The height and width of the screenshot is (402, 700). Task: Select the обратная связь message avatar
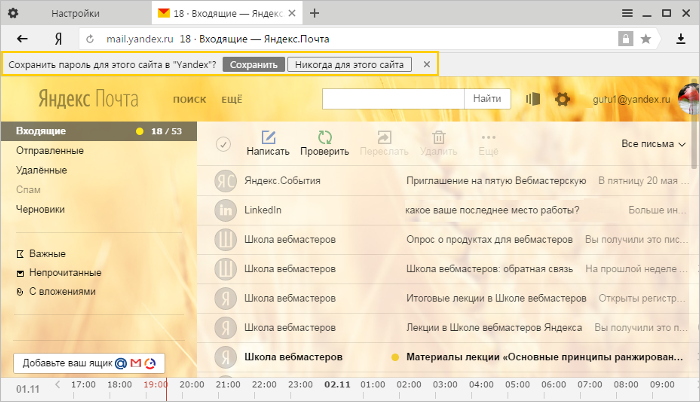[x=225, y=269]
